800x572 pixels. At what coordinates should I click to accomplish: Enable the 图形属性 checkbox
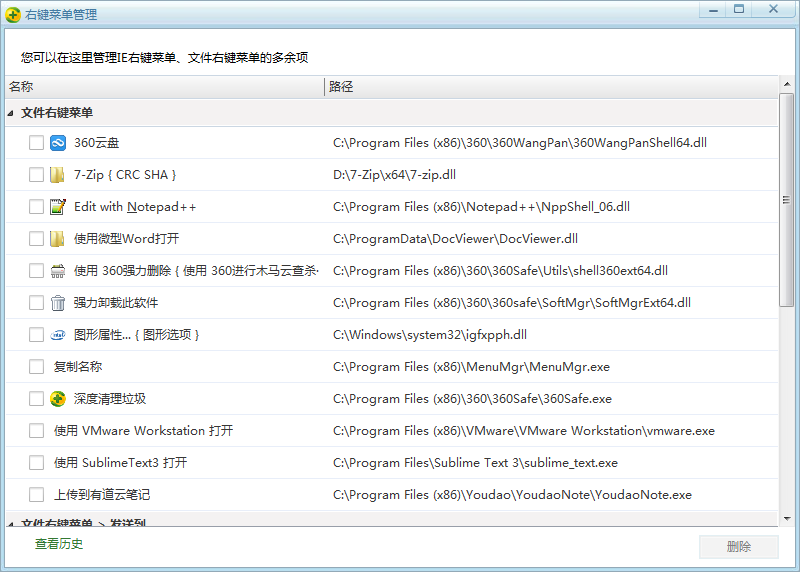36,335
